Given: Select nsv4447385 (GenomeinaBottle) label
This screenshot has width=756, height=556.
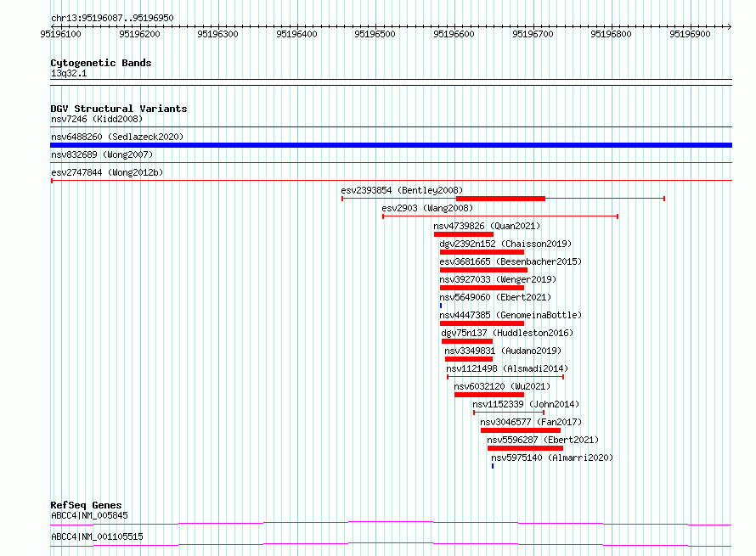Looking at the screenshot, I should (511, 315).
